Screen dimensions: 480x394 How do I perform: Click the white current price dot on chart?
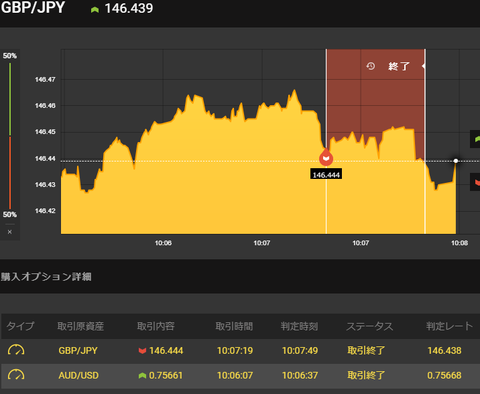[x=456, y=161]
